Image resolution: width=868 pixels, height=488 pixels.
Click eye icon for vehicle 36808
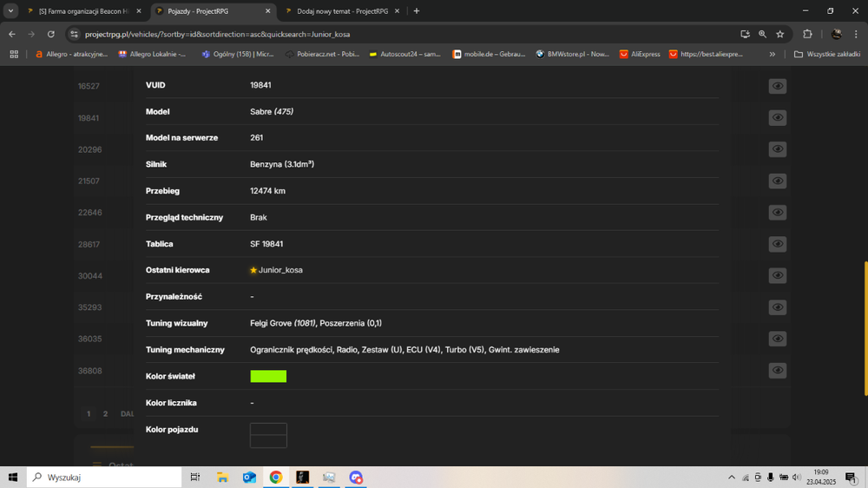[x=777, y=370]
